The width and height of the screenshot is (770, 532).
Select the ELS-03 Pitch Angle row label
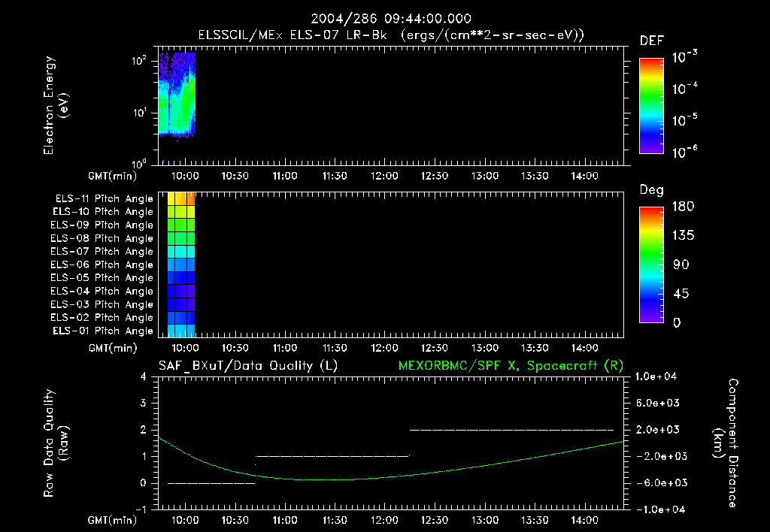tap(102, 304)
